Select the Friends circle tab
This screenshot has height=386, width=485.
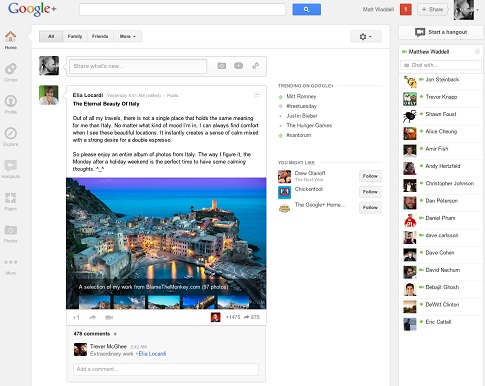pos(100,36)
